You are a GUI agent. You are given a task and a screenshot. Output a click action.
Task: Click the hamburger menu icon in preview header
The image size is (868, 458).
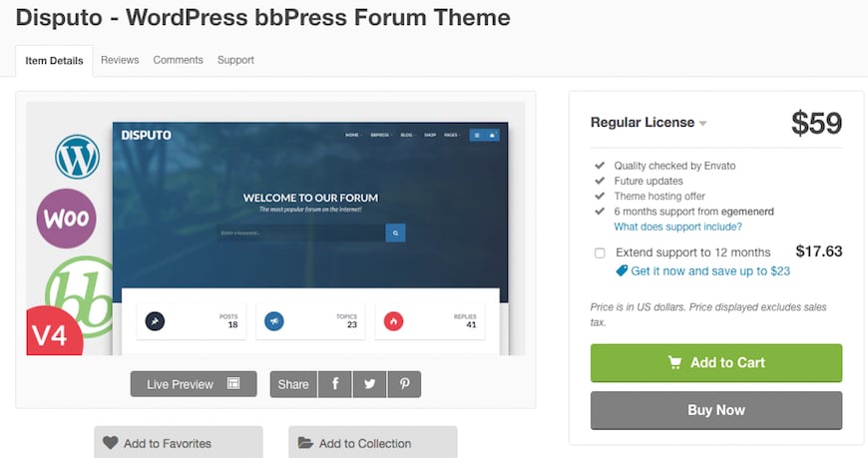tap(477, 135)
